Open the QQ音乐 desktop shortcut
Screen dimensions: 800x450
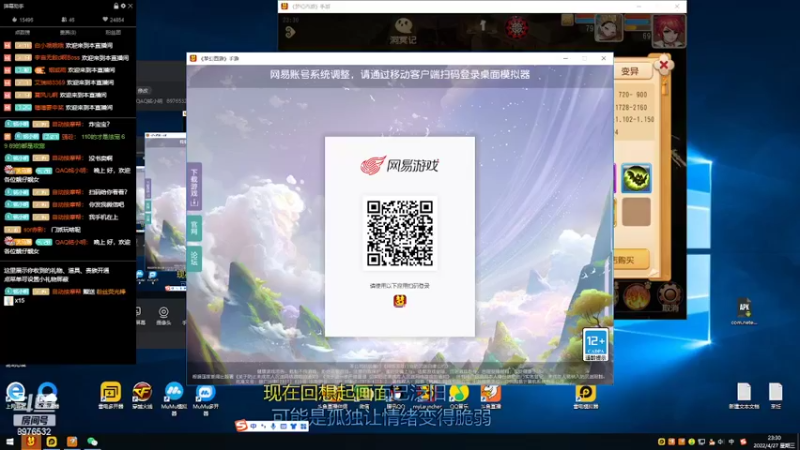459,396
